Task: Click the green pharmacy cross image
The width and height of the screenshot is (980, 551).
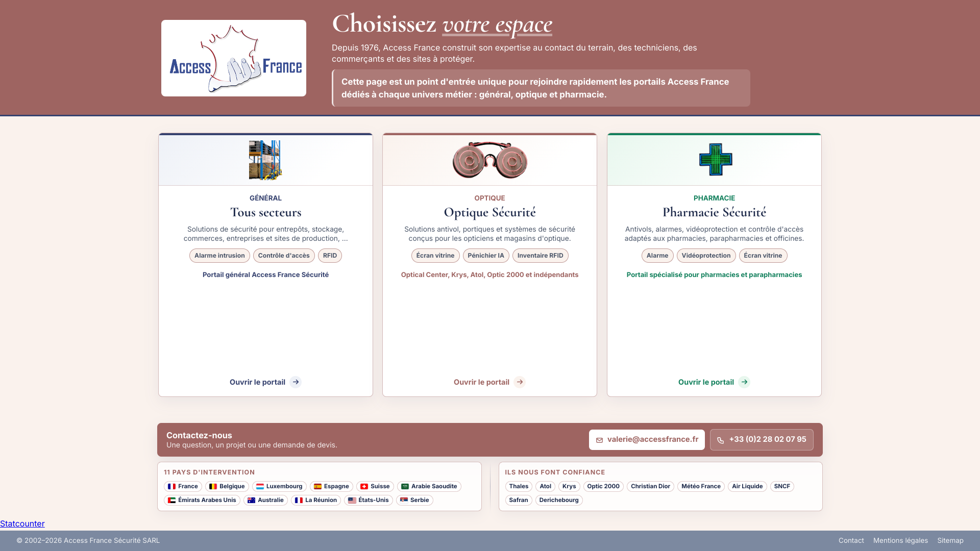Action: tap(715, 160)
